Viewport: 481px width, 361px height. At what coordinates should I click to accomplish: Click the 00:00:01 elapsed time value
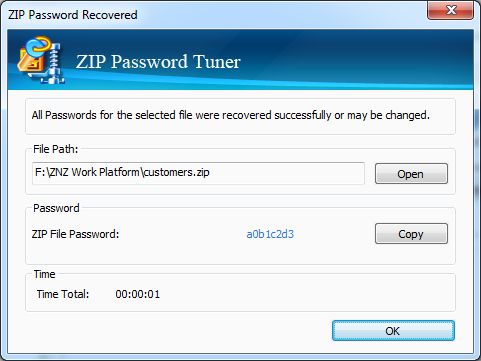[x=138, y=294]
